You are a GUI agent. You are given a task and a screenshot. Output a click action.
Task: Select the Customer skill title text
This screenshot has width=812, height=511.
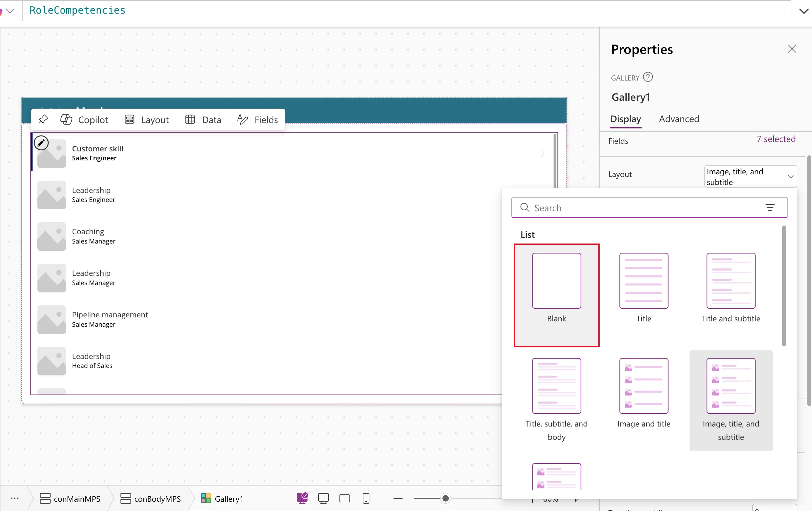pos(98,149)
